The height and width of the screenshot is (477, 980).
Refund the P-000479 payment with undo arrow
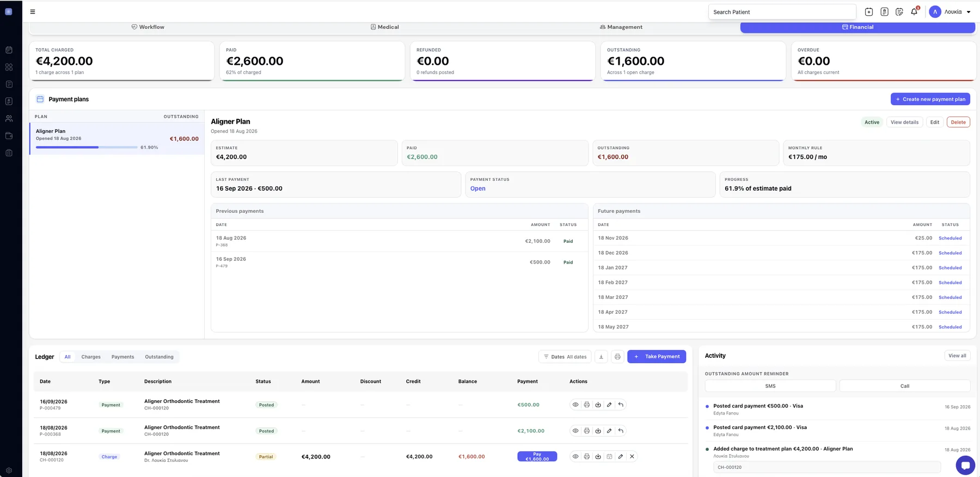pyautogui.click(x=621, y=405)
